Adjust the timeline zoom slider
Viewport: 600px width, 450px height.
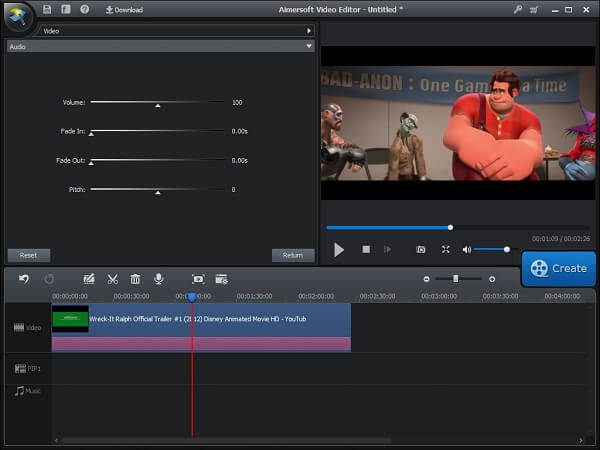coord(458,279)
